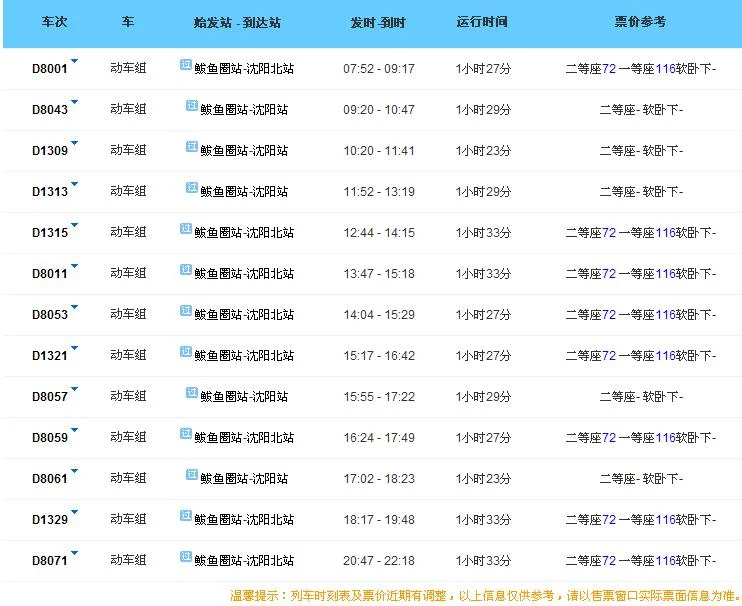742x606 pixels.
Task: Click the 116 first-class price for D8071
Action: tap(666, 561)
